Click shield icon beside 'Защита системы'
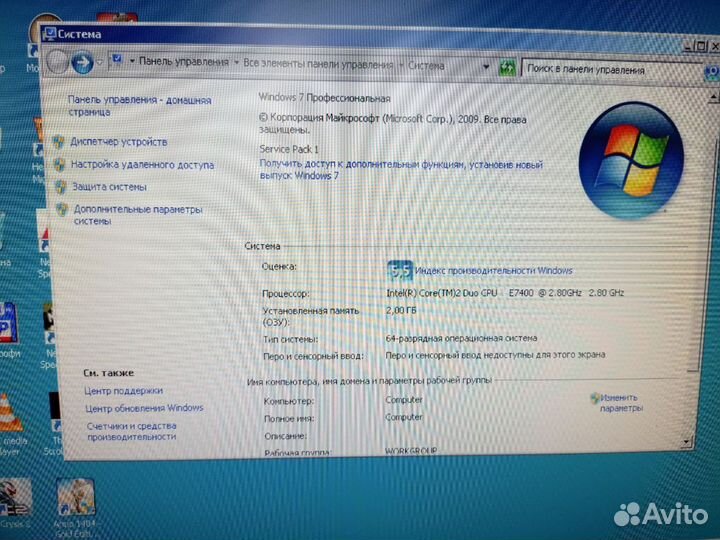The width and height of the screenshot is (720, 540). (61, 186)
